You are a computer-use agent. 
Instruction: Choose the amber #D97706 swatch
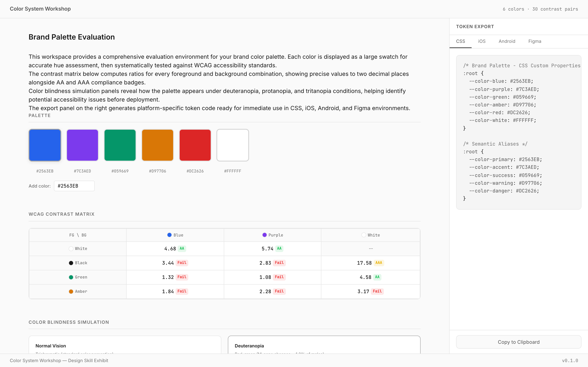point(157,145)
